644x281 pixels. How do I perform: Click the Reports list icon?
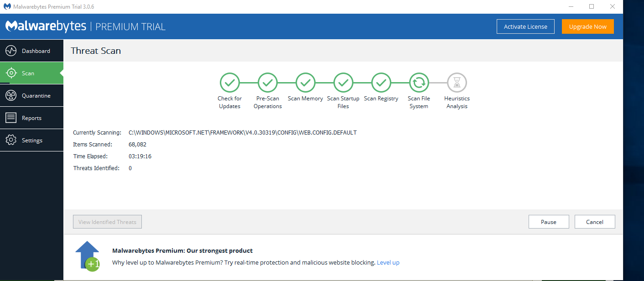pos(11,118)
